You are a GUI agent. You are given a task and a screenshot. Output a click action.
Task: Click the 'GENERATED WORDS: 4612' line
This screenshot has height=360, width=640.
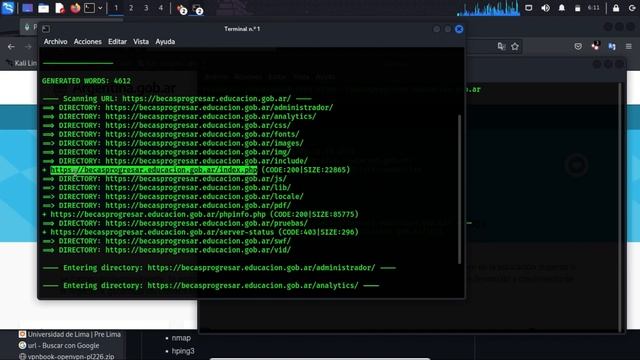87,81
